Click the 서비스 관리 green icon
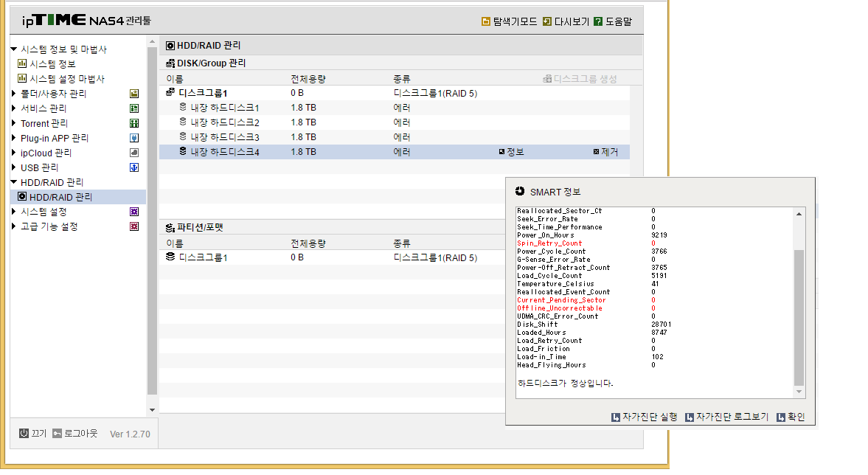The image size is (868, 475). pyautogui.click(x=134, y=108)
